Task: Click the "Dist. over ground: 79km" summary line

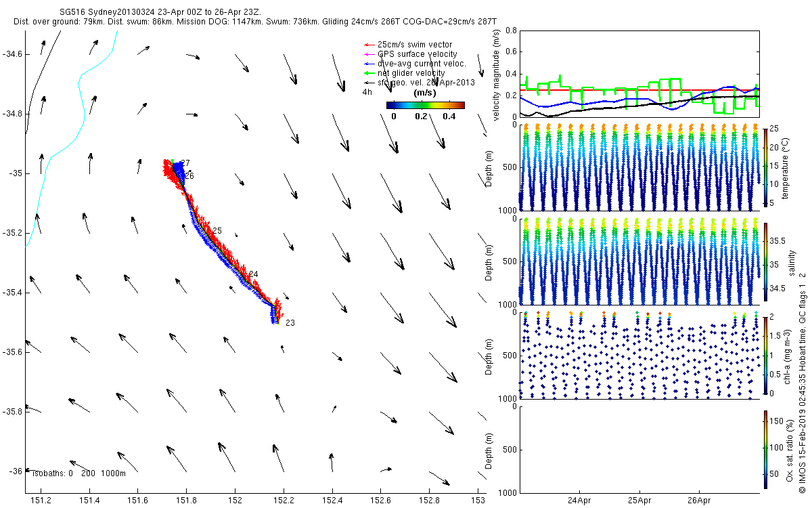Action: click(254, 22)
